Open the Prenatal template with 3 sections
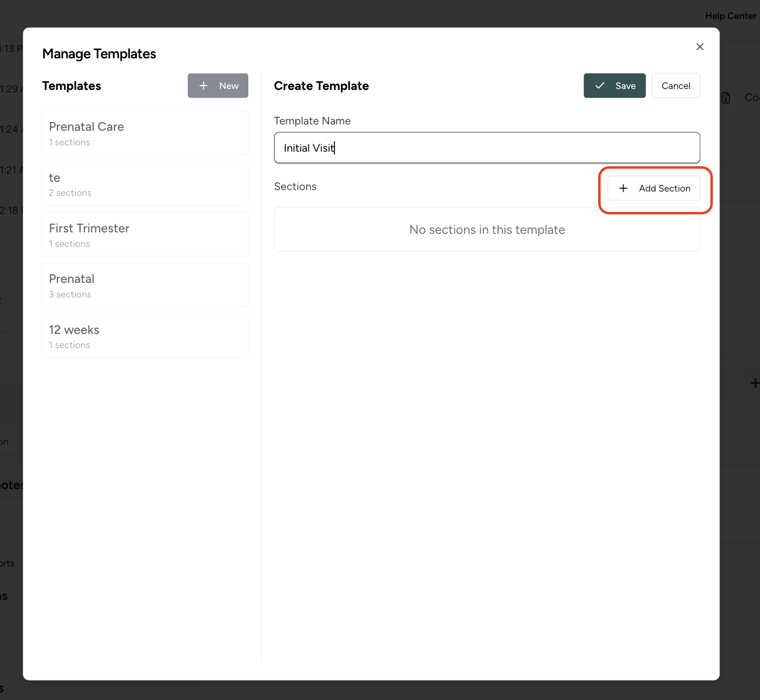The height and width of the screenshot is (700, 760). pyautogui.click(x=145, y=285)
